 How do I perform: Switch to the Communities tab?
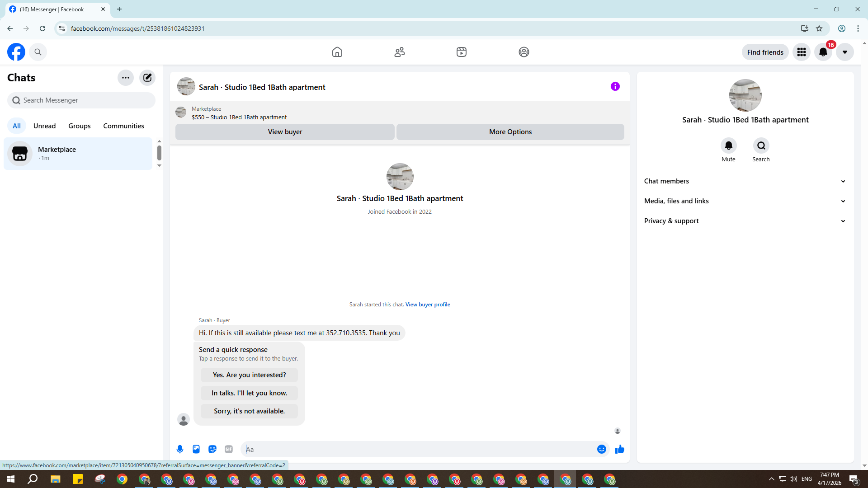[123, 126]
